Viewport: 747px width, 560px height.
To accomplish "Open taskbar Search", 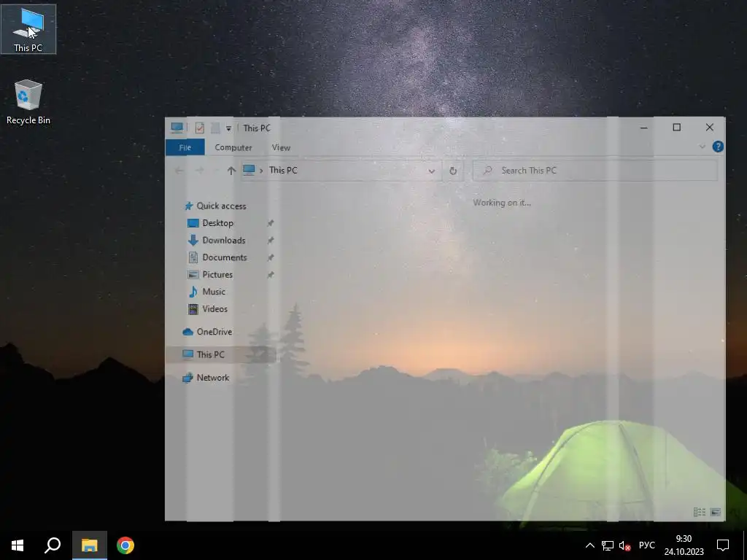I will [x=53, y=545].
